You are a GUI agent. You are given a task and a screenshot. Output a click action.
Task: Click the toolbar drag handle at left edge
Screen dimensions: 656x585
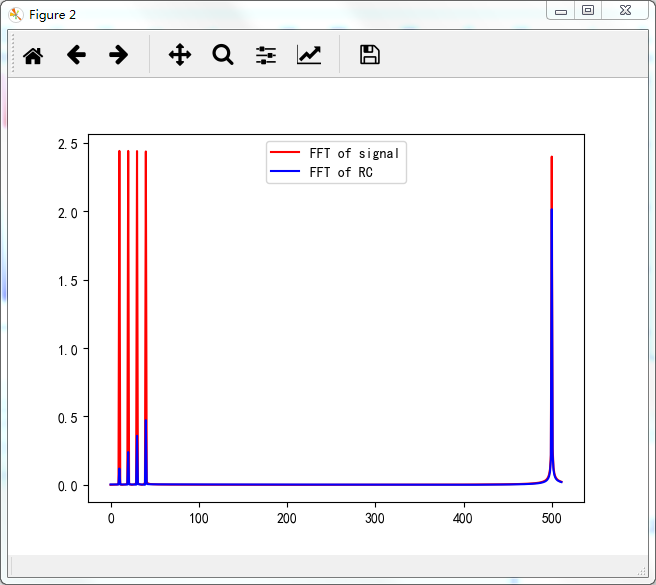(x=13, y=54)
